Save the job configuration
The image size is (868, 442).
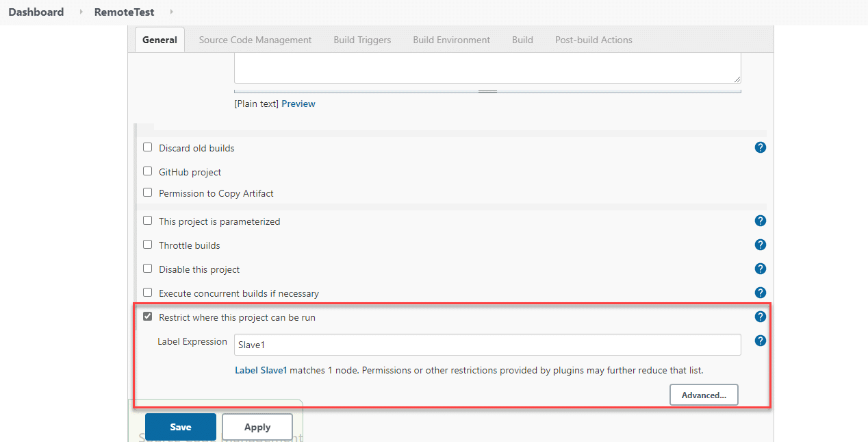tap(180, 427)
